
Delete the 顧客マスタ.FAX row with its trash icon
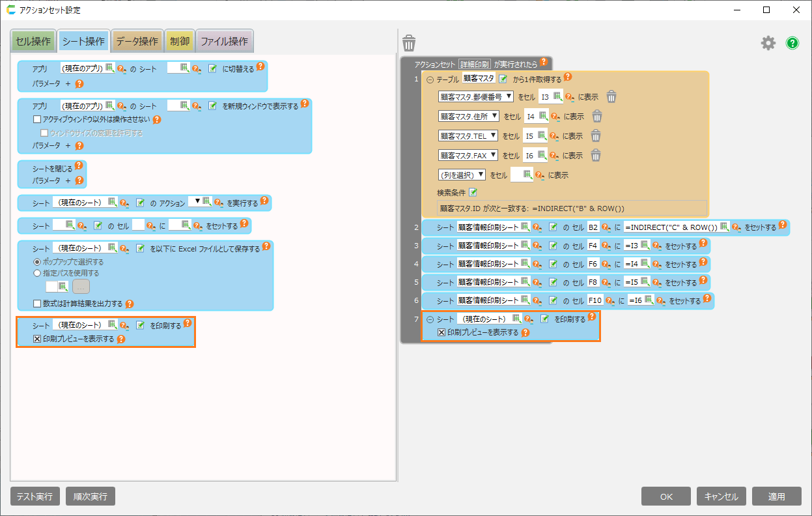point(596,155)
